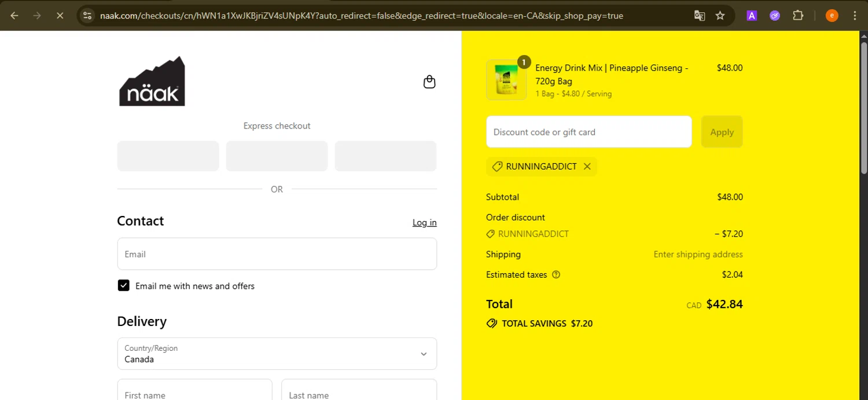Viewport: 868px width, 400px height.
Task: Click the Energy Drink Mix product thumbnail
Action: pos(506,80)
